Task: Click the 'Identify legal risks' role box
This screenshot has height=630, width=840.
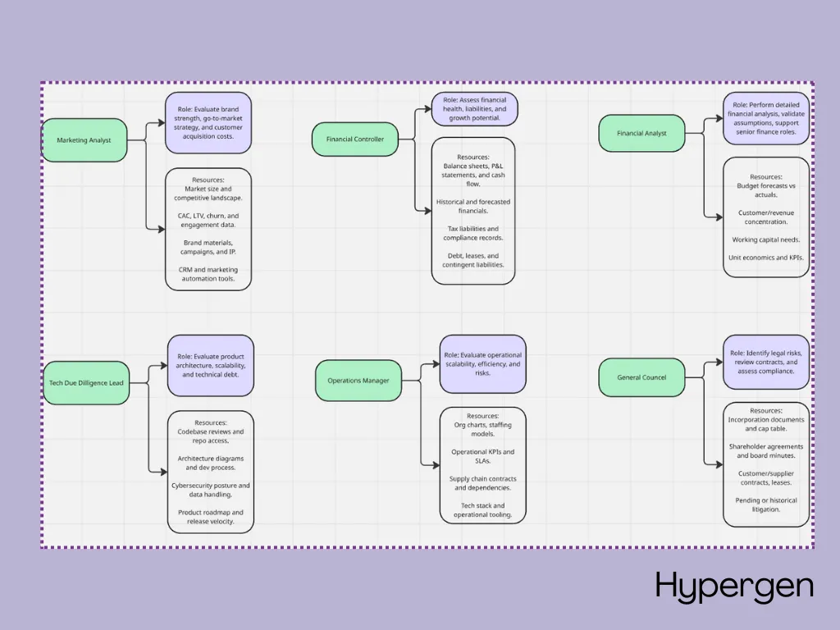Action: (766, 362)
